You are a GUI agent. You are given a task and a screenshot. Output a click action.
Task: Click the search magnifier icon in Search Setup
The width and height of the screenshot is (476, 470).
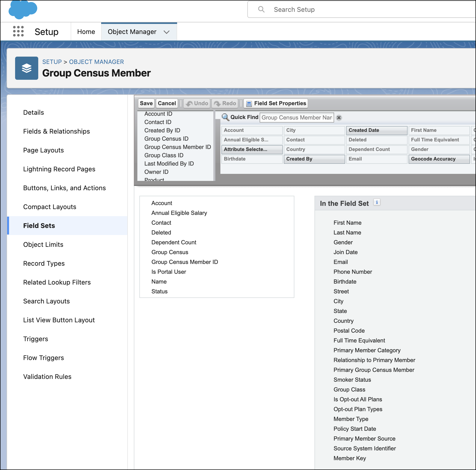pos(261,10)
